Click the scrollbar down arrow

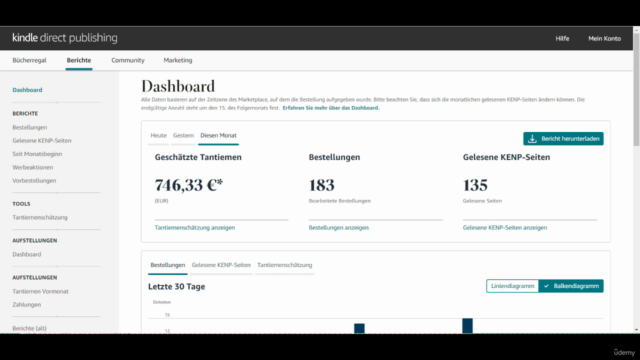pos(636,330)
